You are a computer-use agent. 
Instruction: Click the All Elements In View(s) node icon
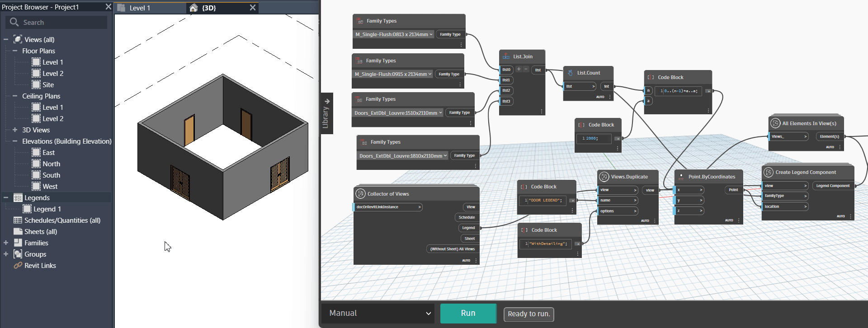pyautogui.click(x=775, y=123)
